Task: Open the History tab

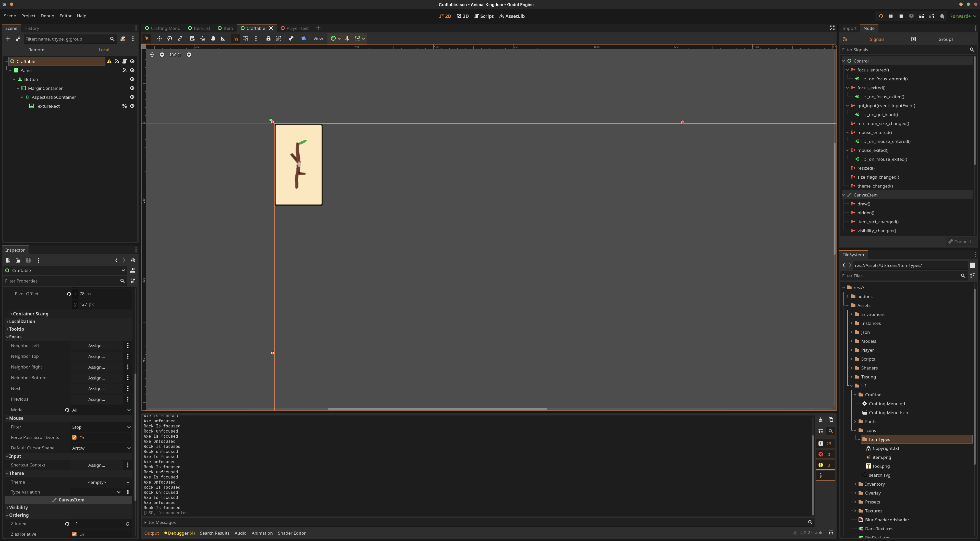Action: click(x=32, y=28)
